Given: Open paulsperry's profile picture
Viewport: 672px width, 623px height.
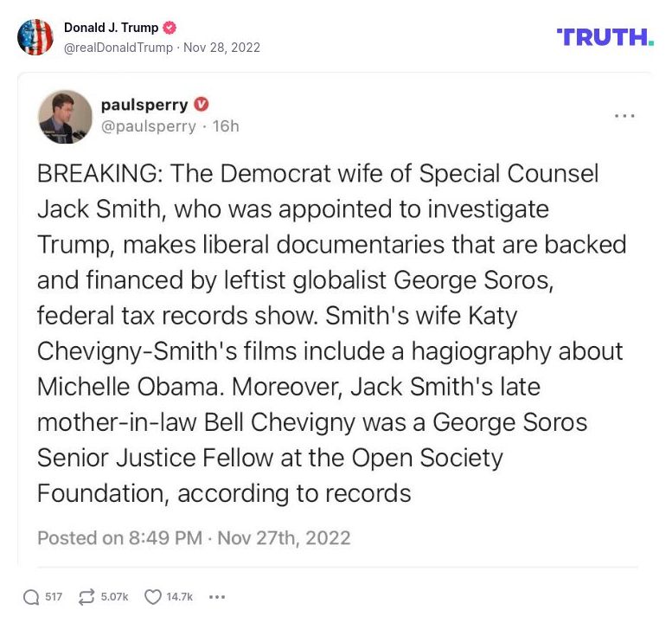Looking at the screenshot, I should (x=65, y=116).
